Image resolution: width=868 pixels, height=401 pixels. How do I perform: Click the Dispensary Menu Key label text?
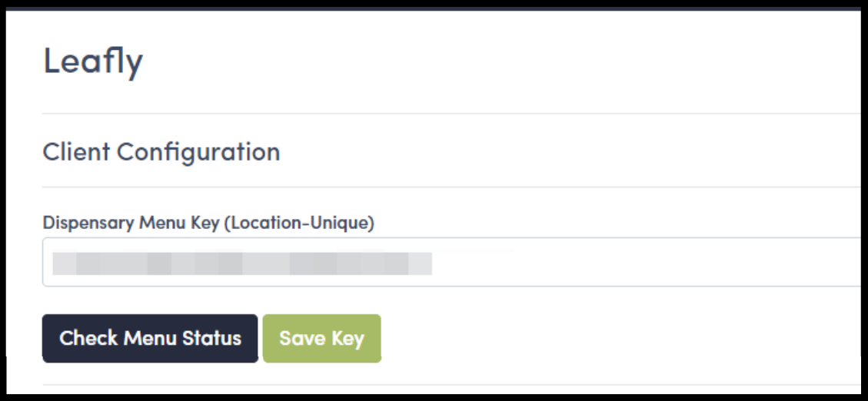[208, 223]
